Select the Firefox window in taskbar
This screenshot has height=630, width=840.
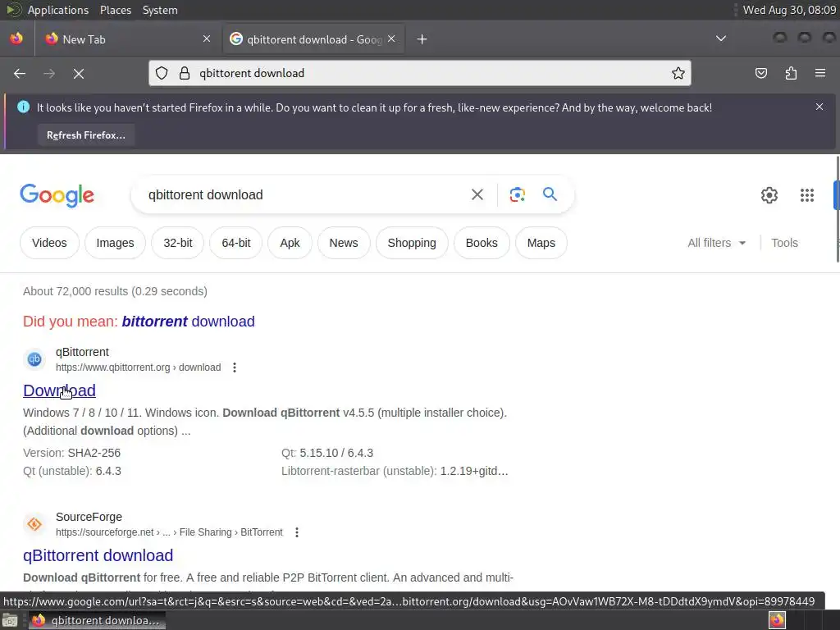pyautogui.click(x=97, y=621)
